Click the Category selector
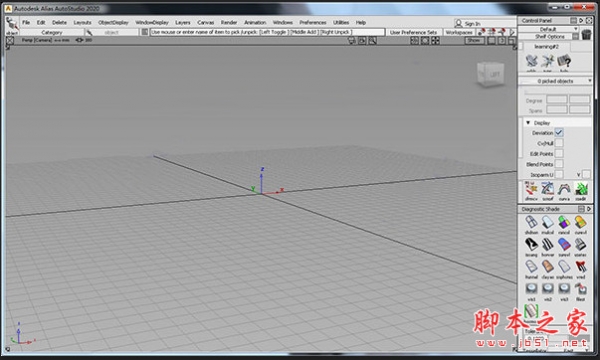Image resolution: width=600 pixels, height=360 pixels. pyautogui.click(x=52, y=33)
